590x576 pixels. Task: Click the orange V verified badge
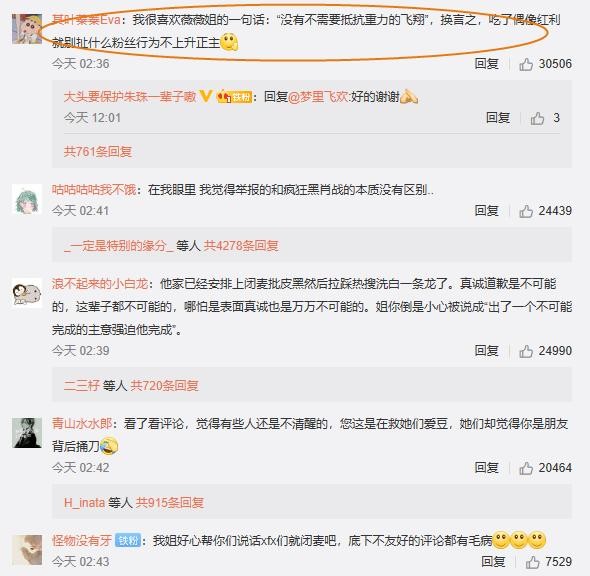(205, 96)
